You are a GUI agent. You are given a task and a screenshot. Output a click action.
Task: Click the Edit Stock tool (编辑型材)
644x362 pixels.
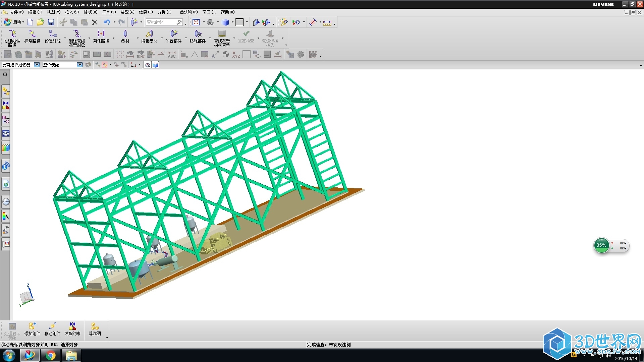tap(149, 37)
